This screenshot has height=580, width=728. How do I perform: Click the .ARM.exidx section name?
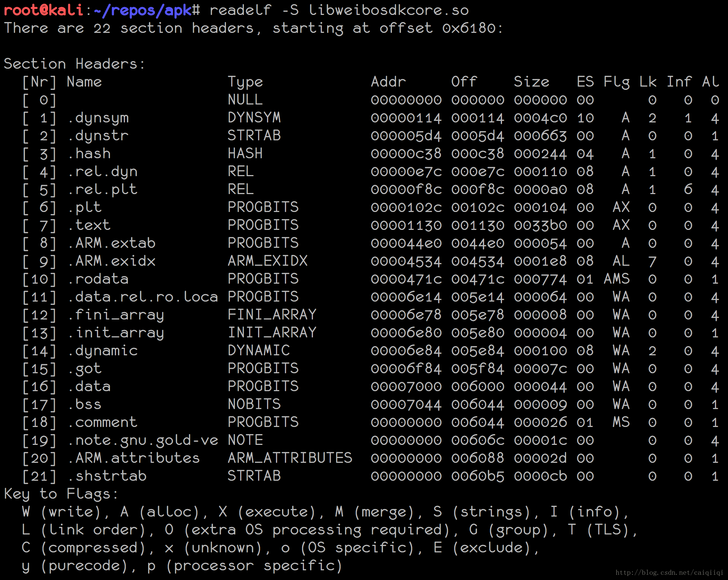click(x=112, y=261)
